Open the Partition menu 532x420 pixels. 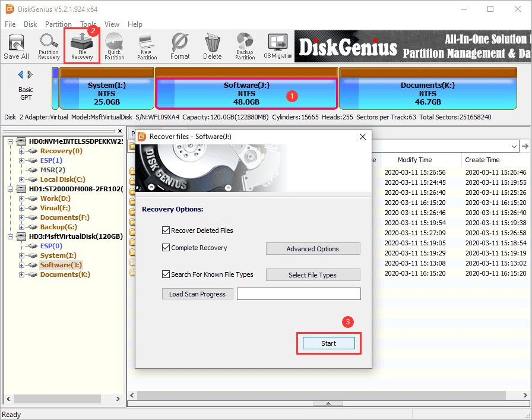[58, 24]
